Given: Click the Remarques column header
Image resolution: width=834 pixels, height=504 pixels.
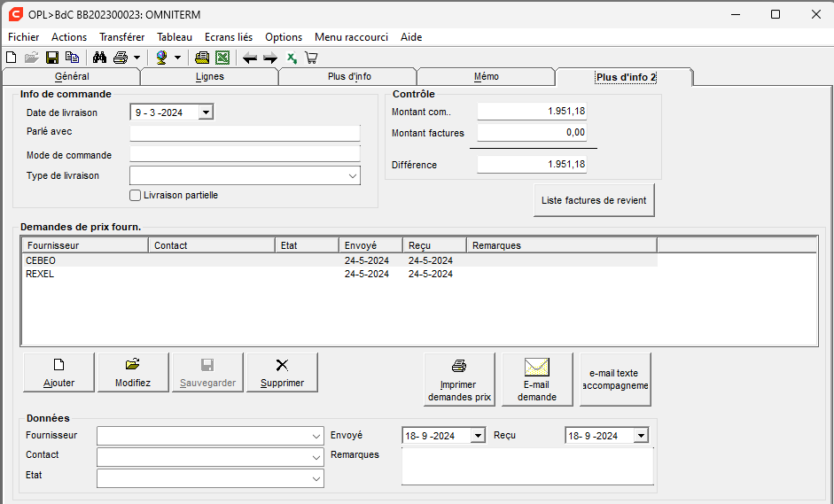Looking at the screenshot, I should click(x=562, y=245).
